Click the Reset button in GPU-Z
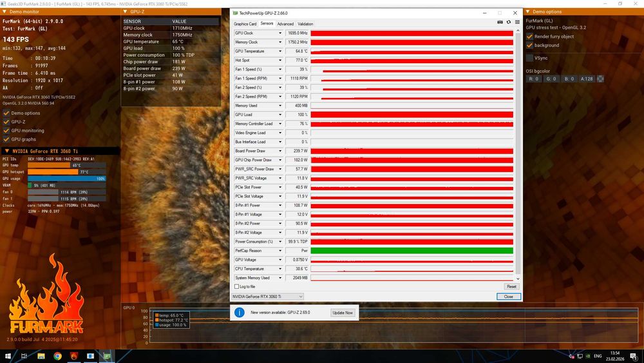644x363 pixels. pyautogui.click(x=511, y=286)
